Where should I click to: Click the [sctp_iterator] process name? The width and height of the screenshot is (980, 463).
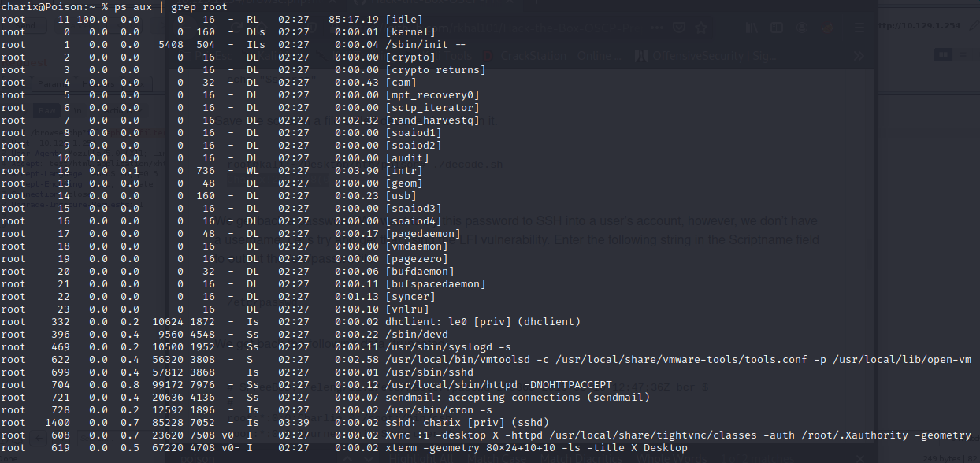pos(432,108)
